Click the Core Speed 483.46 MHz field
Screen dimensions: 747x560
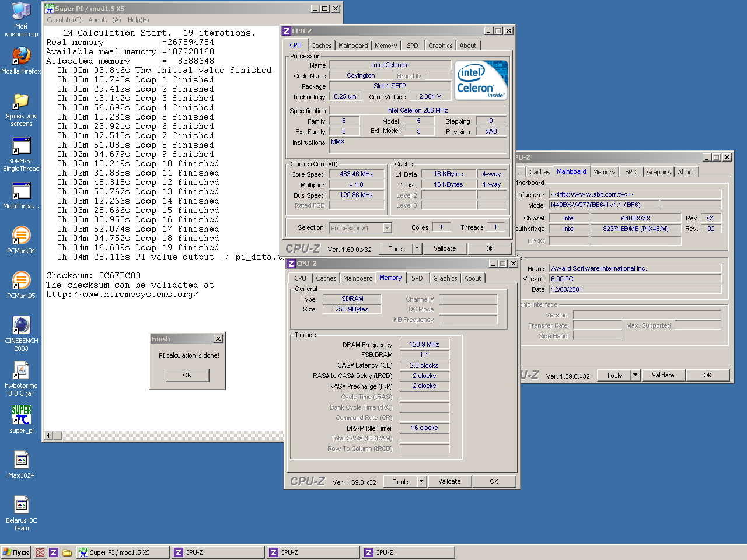pos(357,174)
